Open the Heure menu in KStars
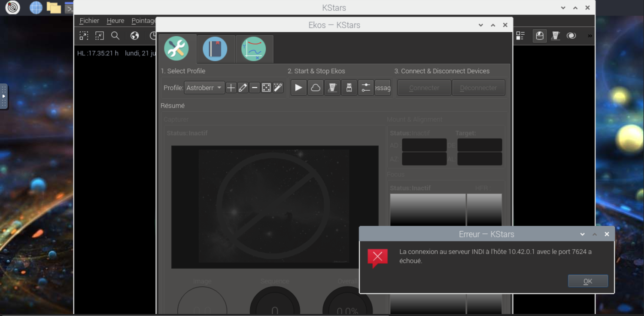 [115, 21]
